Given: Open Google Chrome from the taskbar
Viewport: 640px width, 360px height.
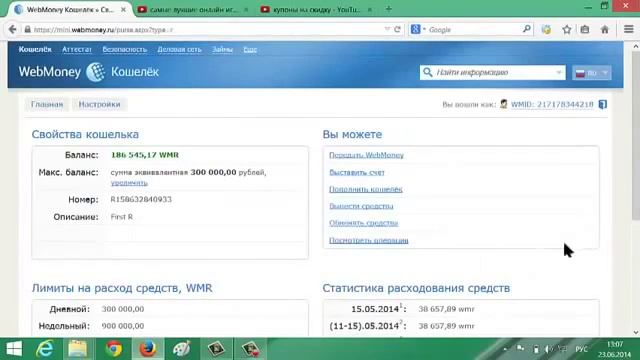Looking at the screenshot, I should (x=113, y=349).
